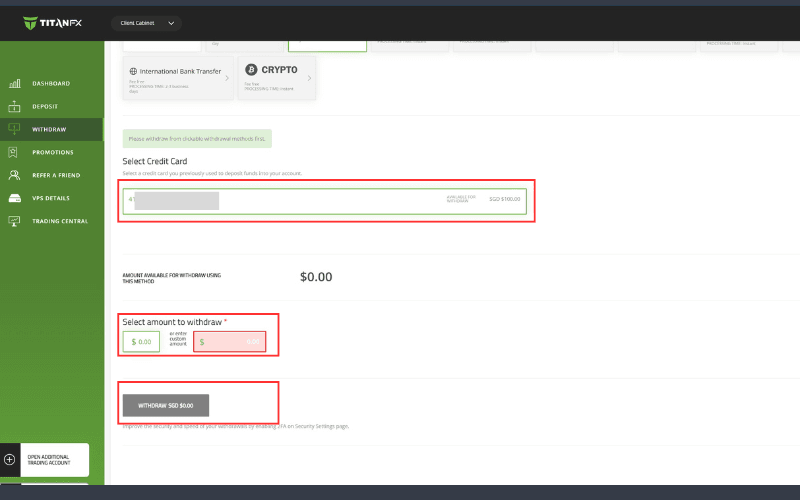The width and height of the screenshot is (800, 500).
Task: Select the preset $0.00 amount
Action: (141, 342)
